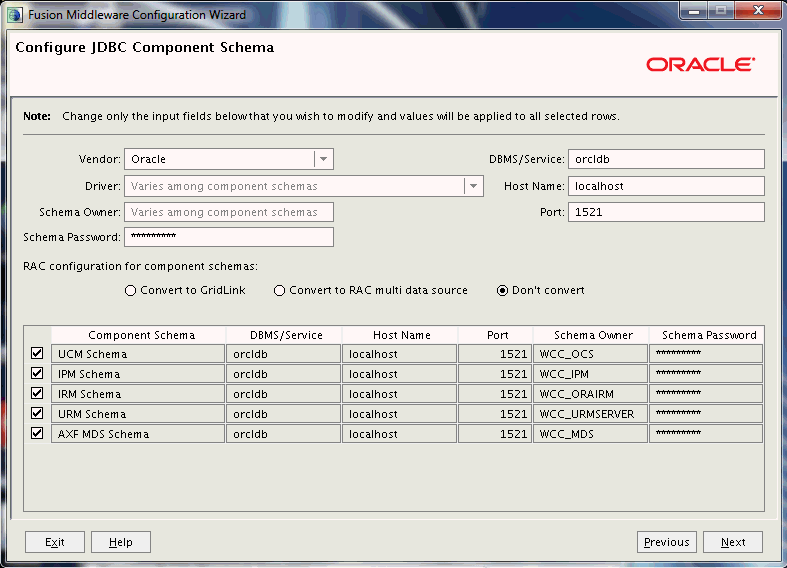Screen dimensions: 787x568
Task: Expand the Driver dropdown arrow
Action: click(473, 186)
